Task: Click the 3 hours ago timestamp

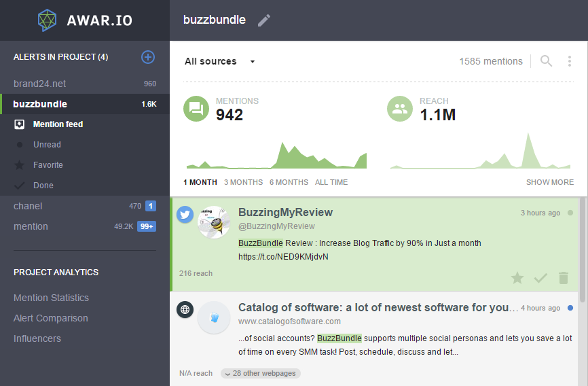Action: pos(540,213)
